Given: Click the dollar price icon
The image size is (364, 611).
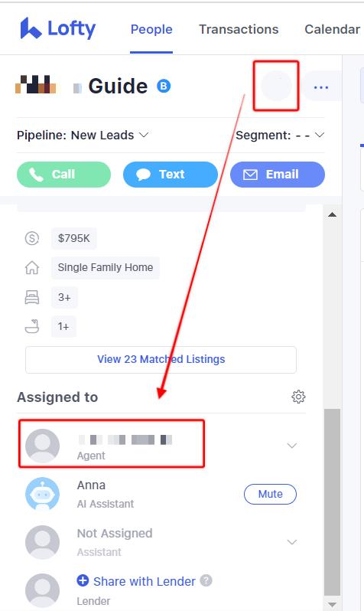Looking at the screenshot, I should (x=32, y=237).
